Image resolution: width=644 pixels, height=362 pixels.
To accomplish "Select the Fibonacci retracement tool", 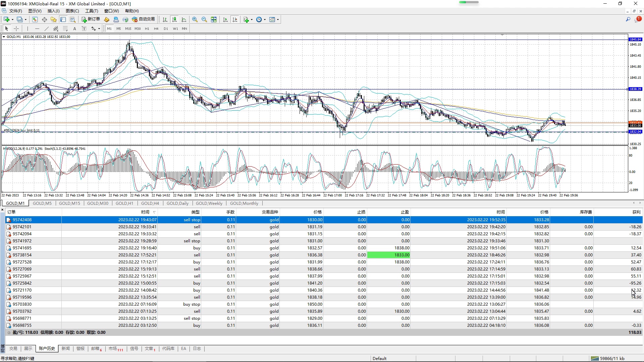I will (x=65, y=29).
